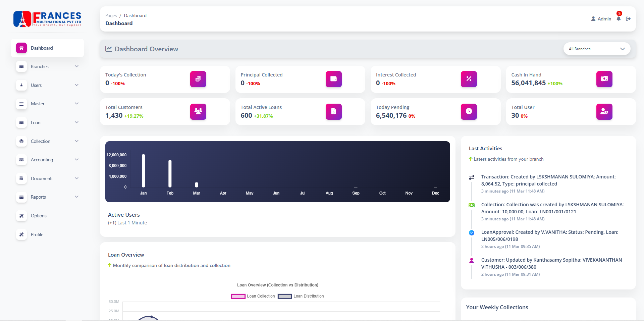Click the Total Customers people icon
This screenshot has height=321, width=644.
click(198, 112)
